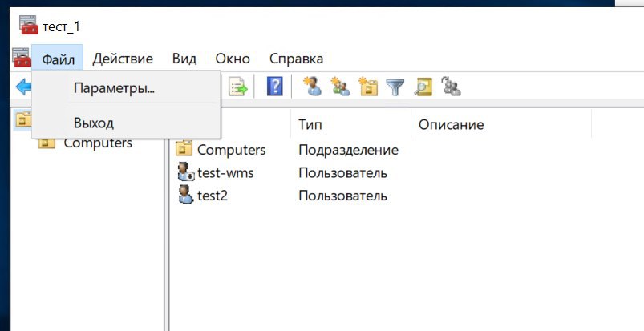This screenshot has width=644, height=331.
Task: Click Подразделение type cell
Action: pyautogui.click(x=348, y=151)
